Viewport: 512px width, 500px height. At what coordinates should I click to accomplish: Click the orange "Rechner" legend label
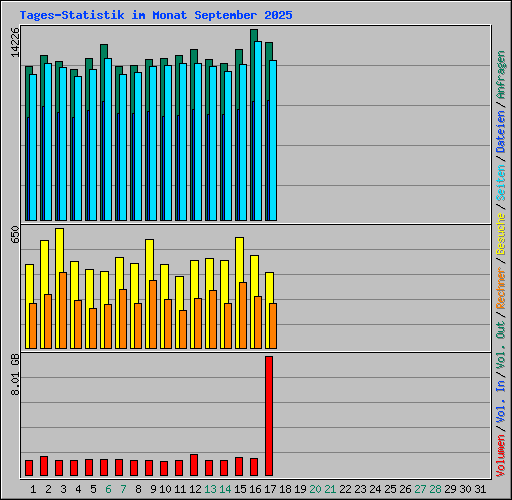(501, 288)
